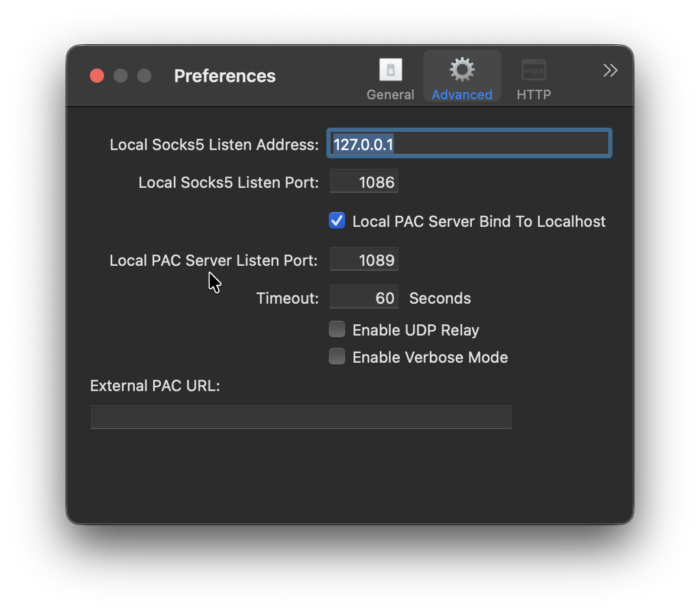Uncheck Local PAC Server Bind To Localhost
The height and width of the screenshot is (612, 700).
click(x=336, y=220)
